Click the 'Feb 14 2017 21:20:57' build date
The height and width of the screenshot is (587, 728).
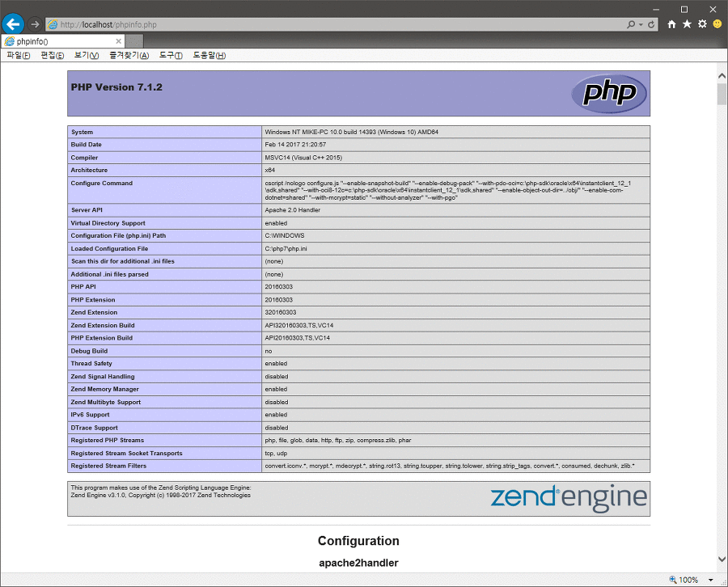[x=295, y=145]
